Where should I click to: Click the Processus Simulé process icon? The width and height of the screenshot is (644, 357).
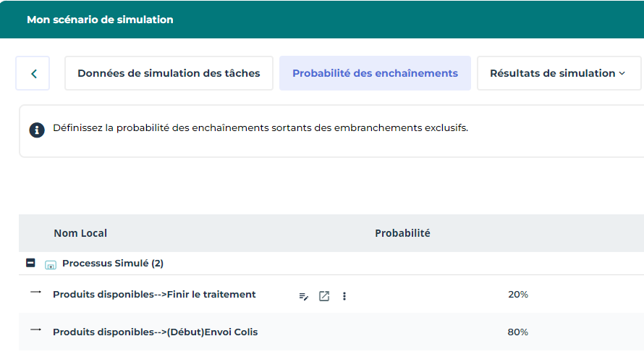pos(51,264)
